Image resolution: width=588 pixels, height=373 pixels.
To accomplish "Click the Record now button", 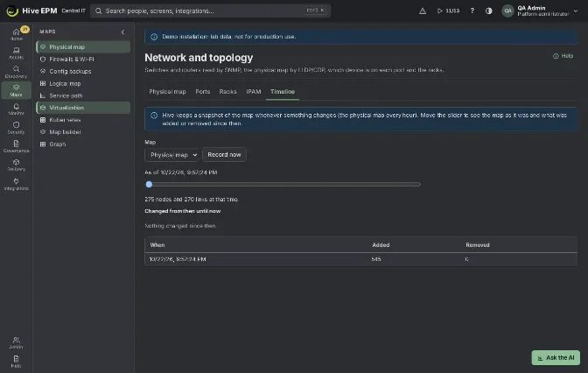I will [x=224, y=155].
